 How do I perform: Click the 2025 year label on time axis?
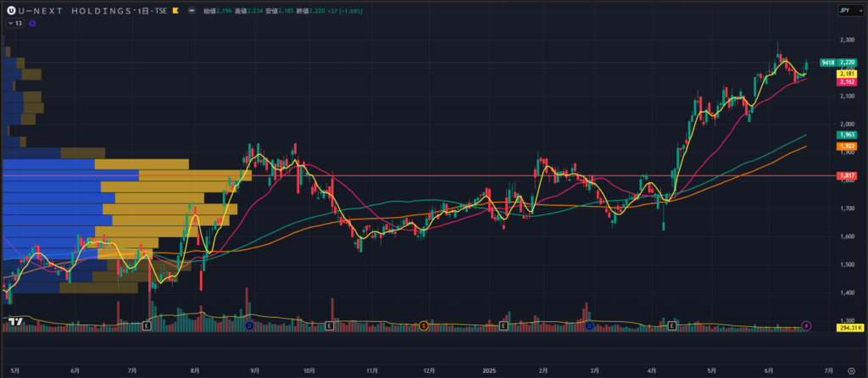(488, 370)
